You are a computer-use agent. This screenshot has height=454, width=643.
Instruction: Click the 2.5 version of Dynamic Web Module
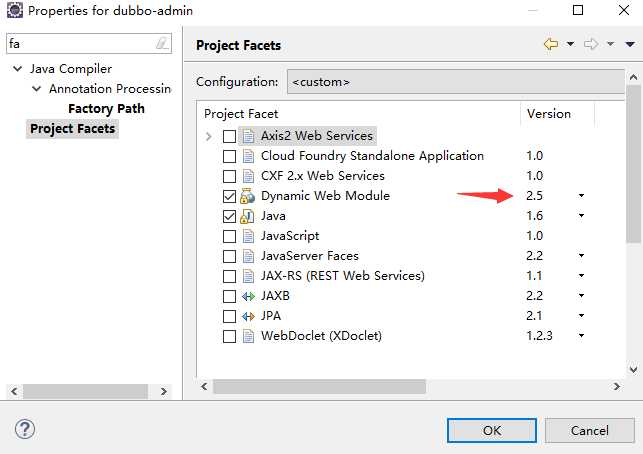pos(535,196)
